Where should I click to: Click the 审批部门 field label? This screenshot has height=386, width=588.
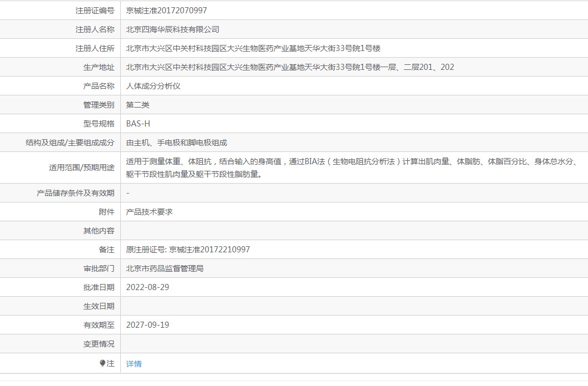99,268
